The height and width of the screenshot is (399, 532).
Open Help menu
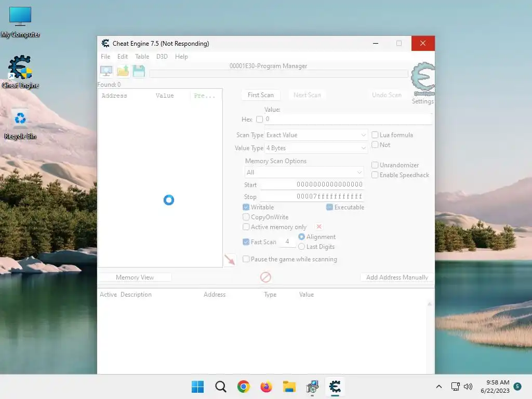point(181,57)
